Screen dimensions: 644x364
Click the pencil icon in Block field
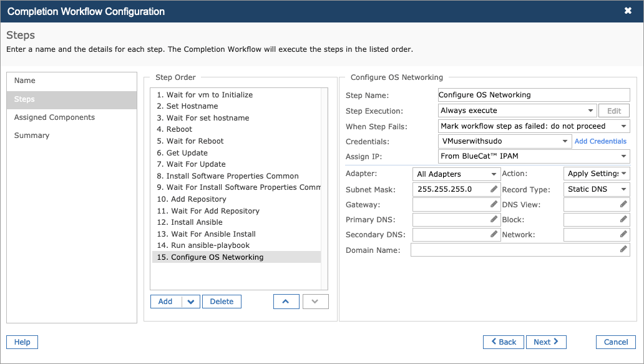point(623,219)
